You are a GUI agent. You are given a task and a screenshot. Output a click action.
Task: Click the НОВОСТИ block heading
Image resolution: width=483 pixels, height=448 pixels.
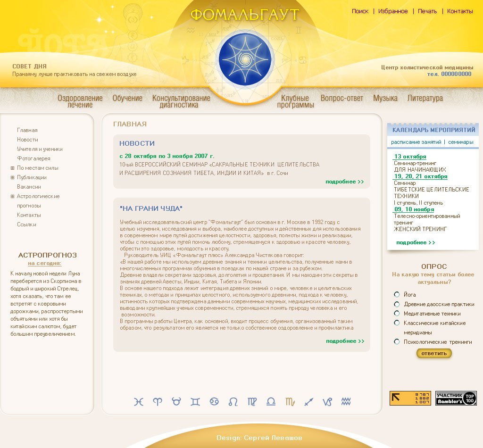[137, 143]
